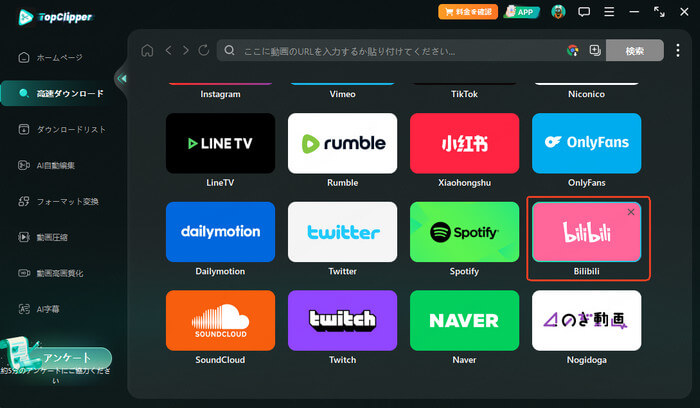The height and width of the screenshot is (408, 700).
Task: Click the add-tab plus icon in URL bar
Action: pos(595,50)
